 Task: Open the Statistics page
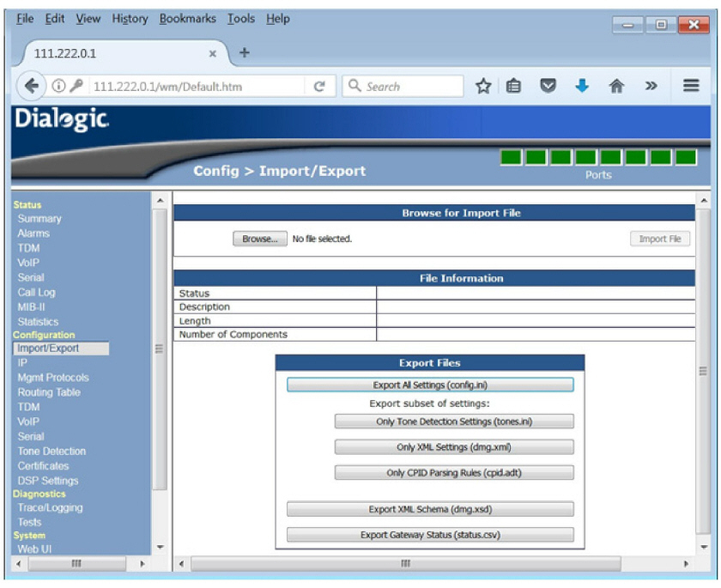click(x=38, y=322)
